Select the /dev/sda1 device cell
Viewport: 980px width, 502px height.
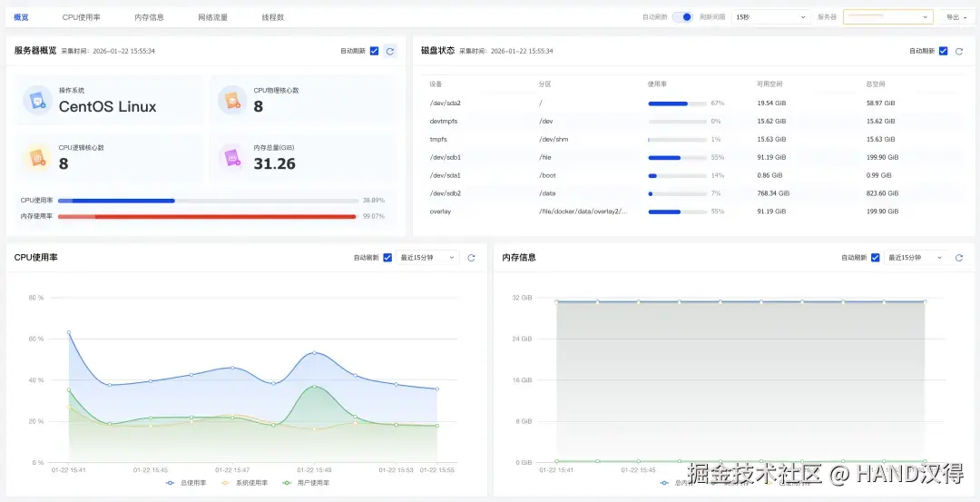pos(445,176)
